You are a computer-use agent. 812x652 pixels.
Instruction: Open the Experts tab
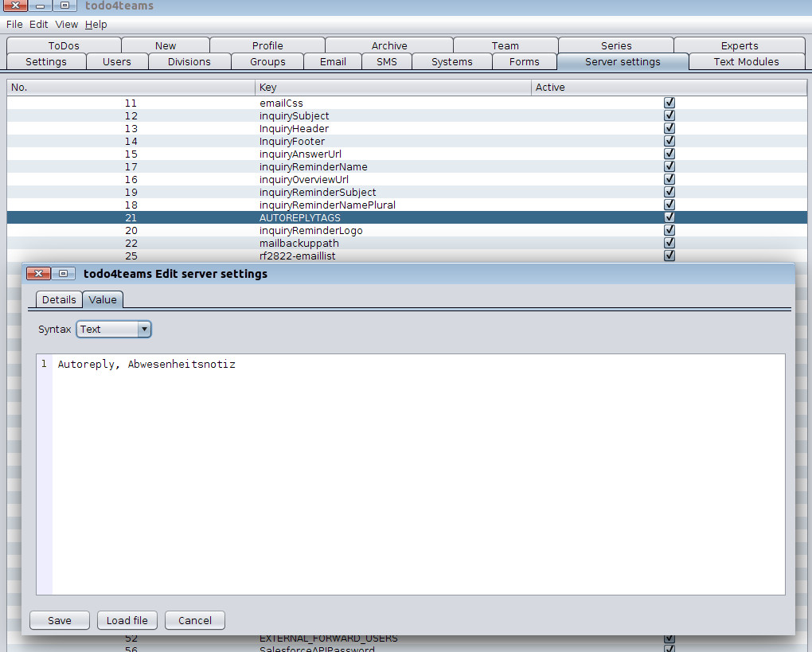tap(740, 45)
